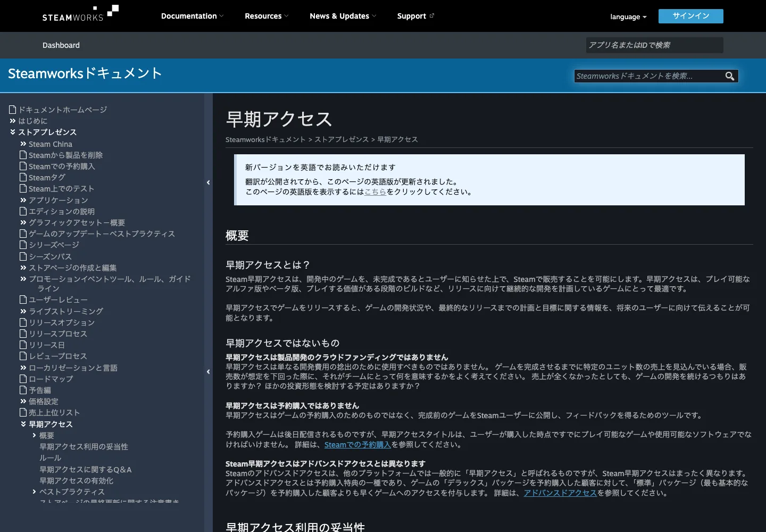Click page icon next to ユーザーレビュー

click(23, 300)
